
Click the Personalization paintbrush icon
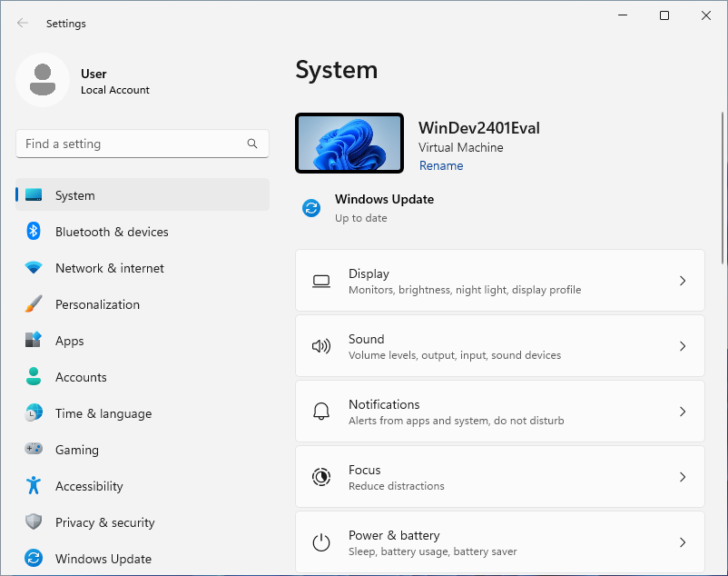34,304
